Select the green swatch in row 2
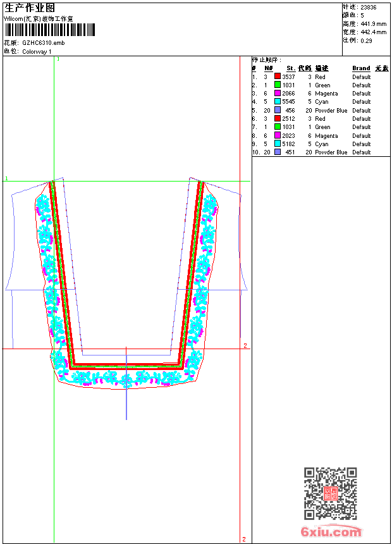 point(278,85)
